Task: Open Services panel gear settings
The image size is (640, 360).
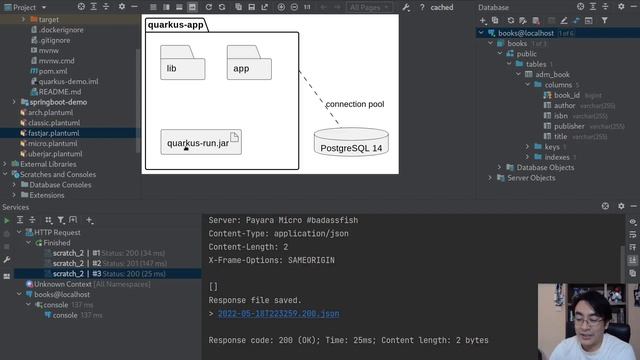Action: 621,206
